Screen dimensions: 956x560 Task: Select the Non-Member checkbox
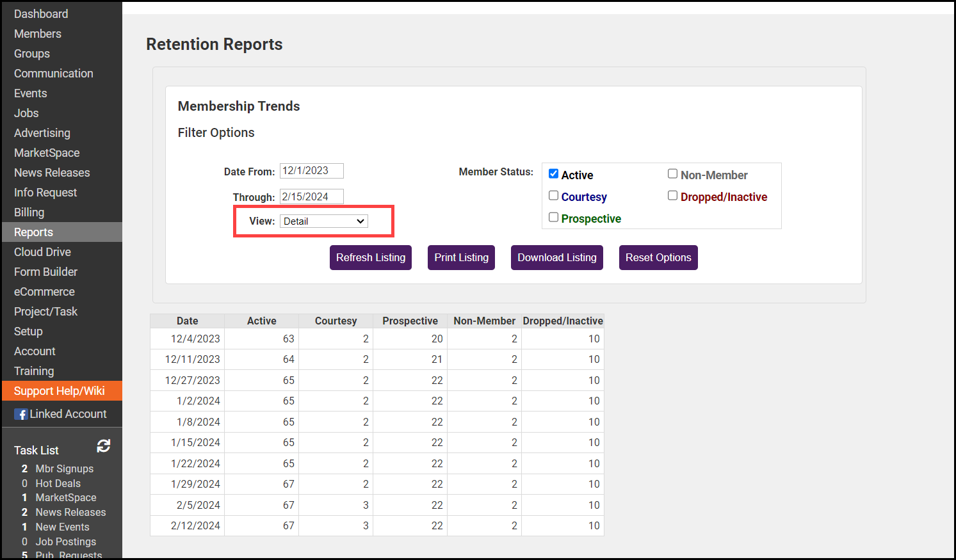(x=672, y=174)
